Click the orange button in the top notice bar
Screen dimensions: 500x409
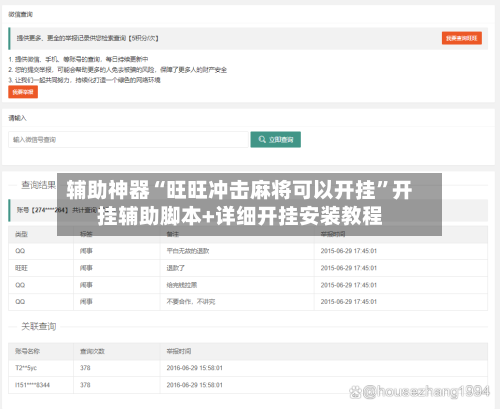click(462, 38)
